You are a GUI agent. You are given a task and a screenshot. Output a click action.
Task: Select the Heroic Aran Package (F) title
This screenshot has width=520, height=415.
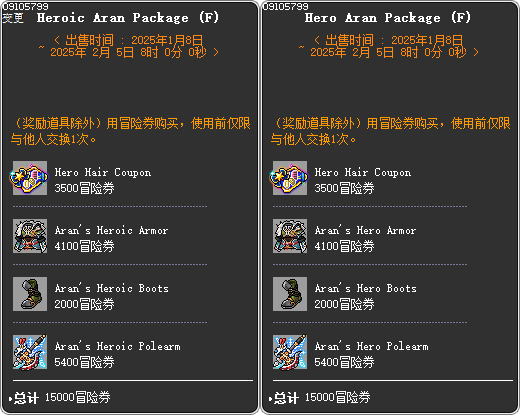click(128, 18)
